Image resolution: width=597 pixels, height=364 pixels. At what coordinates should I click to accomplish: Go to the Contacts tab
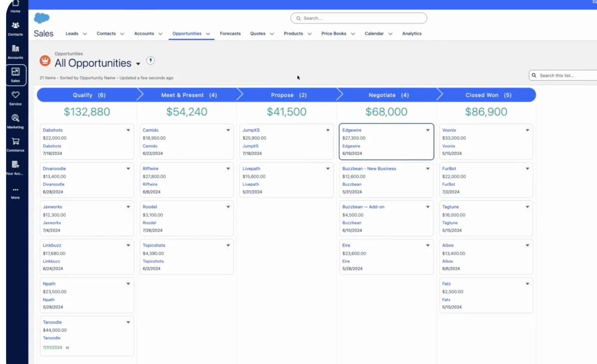106,34
